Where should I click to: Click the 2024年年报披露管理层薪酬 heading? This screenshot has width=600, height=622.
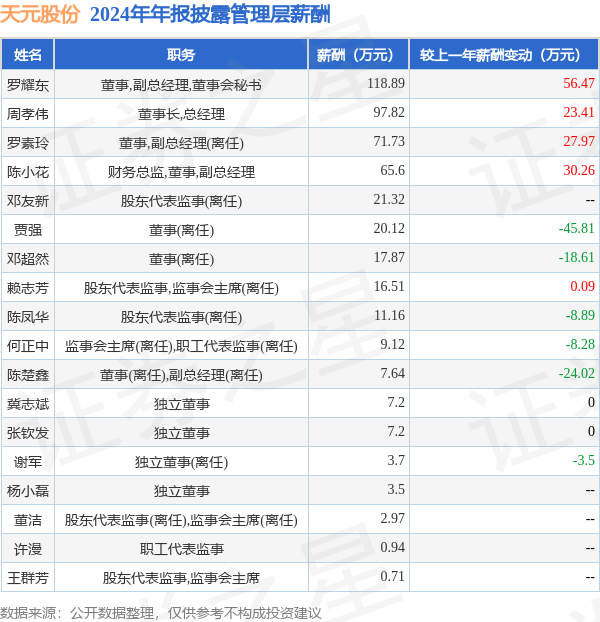pos(210,15)
